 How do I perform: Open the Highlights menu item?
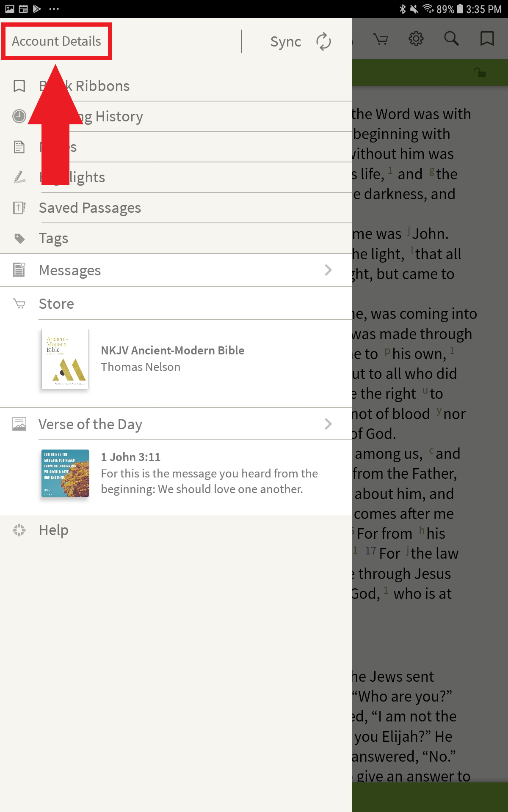[x=176, y=177]
